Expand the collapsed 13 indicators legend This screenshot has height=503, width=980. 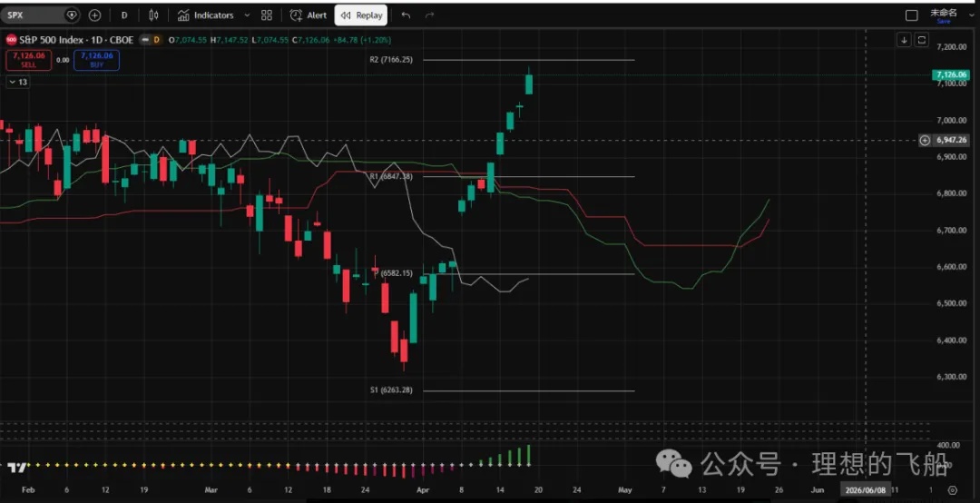click(17, 83)
